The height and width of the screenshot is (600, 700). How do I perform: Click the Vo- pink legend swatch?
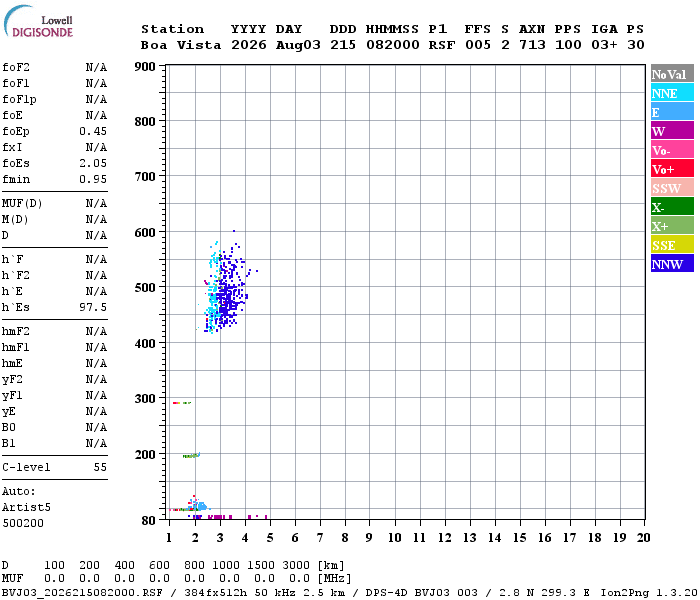[x=672, y=150]
